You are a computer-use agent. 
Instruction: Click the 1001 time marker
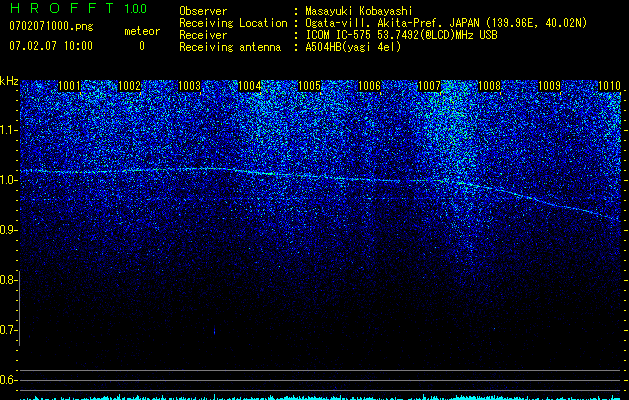(x=69, y=86)
